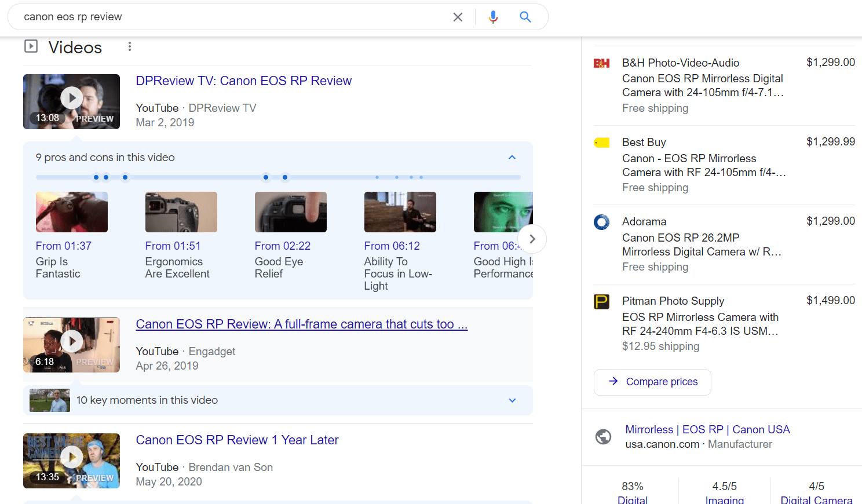Image resolution: width=862 pixels, height=504 pixels.
Task: Clear the search box with the X icon
Action: [x=458, y=17]
